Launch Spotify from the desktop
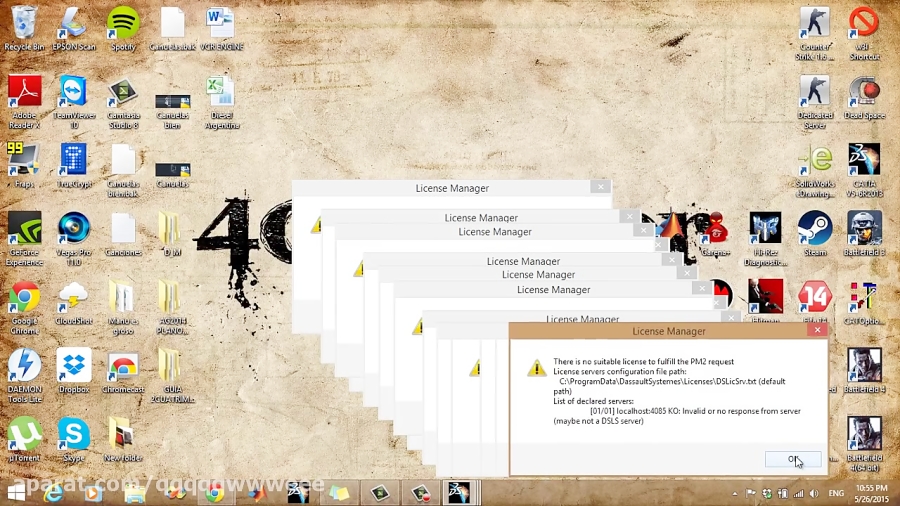 pyautogui.click(x=123, y=24)
